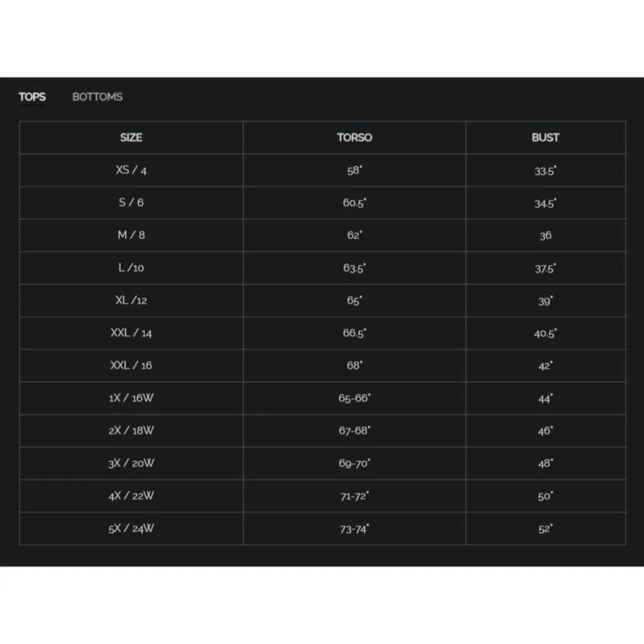Select the 1X / 16W size cell

pos(131,398)
